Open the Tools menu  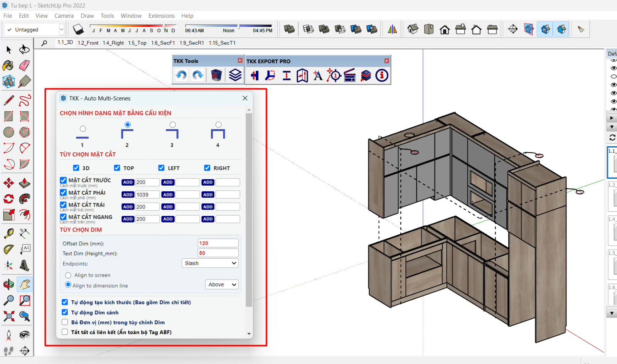click(x=107, y=16)
